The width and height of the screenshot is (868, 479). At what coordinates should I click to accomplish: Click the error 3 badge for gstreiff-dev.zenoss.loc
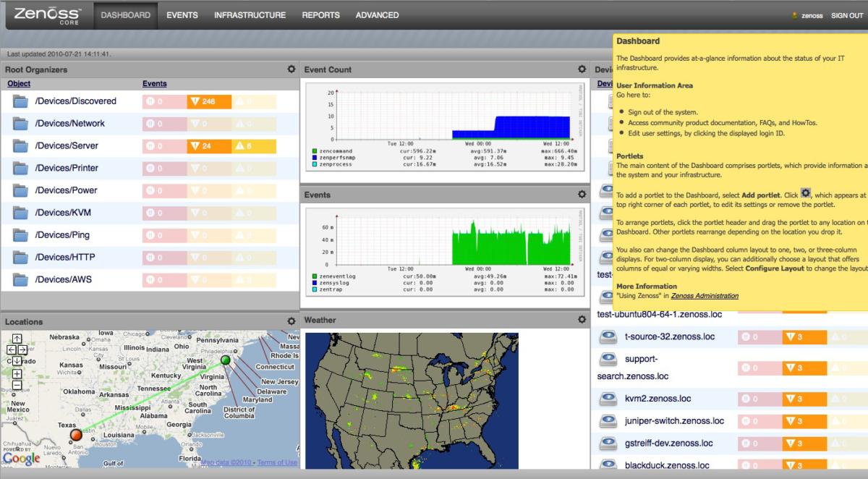[x=804, y=444]
